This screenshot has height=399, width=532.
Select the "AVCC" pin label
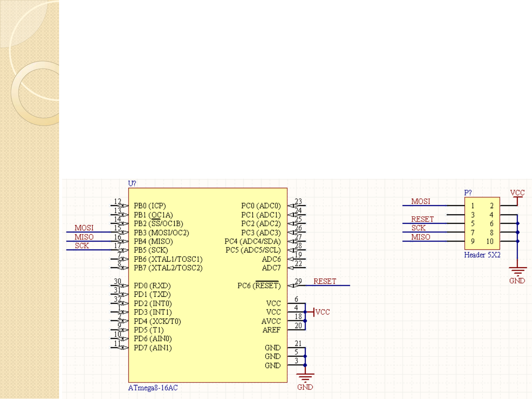point(271,321)
